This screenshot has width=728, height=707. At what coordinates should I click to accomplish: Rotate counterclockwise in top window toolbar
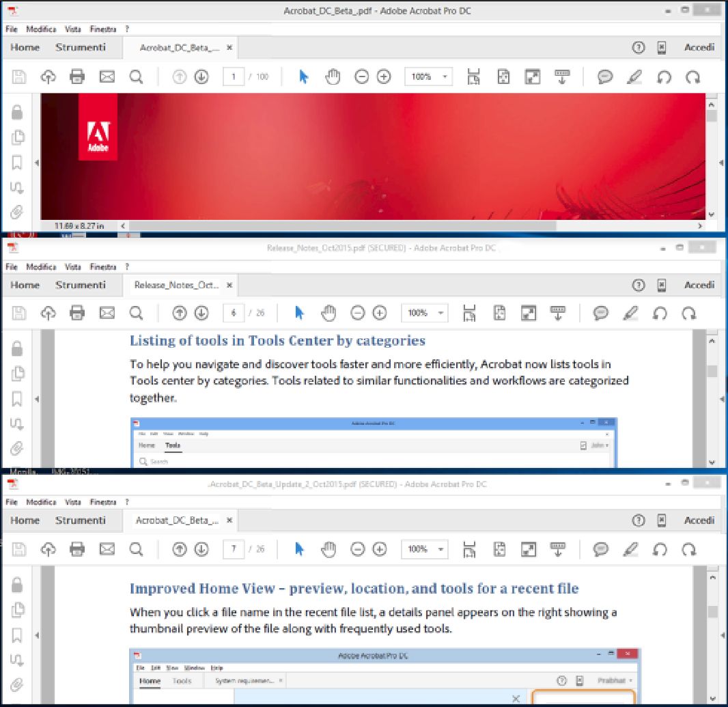pos(664,77)
